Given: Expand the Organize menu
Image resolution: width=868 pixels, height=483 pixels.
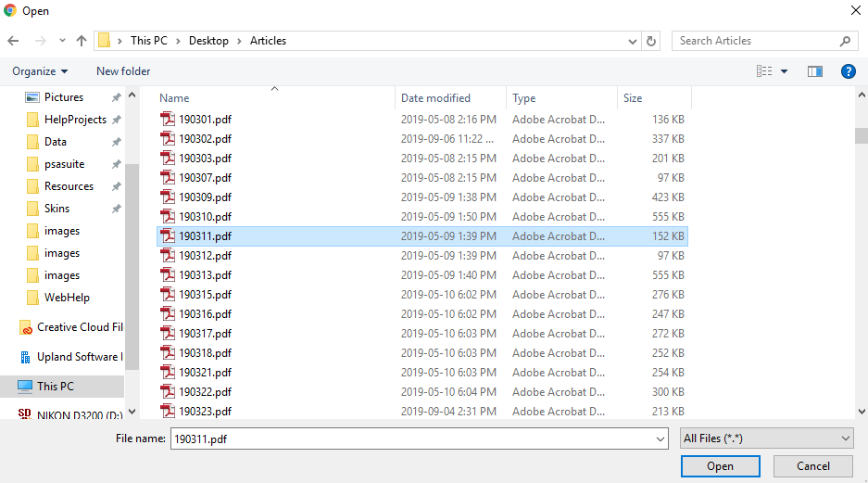Looking at the screenshot, I should [x=40, y=71].
